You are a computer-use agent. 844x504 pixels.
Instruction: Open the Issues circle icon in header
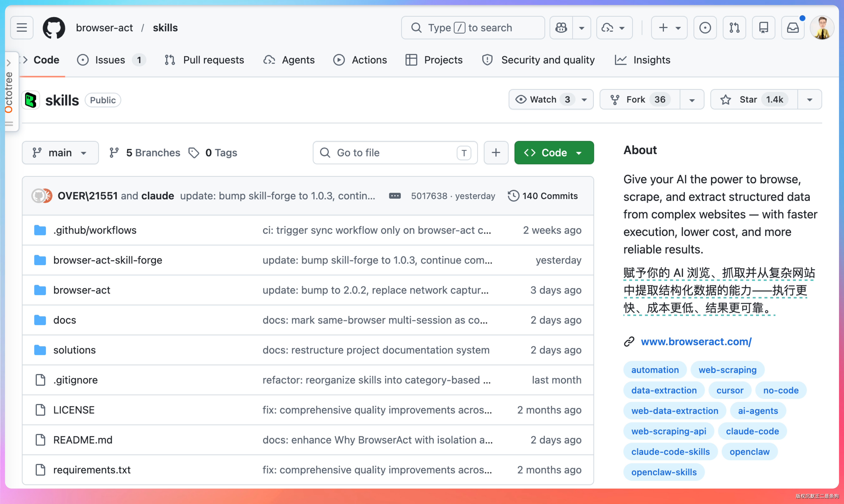tap(705, 28)
